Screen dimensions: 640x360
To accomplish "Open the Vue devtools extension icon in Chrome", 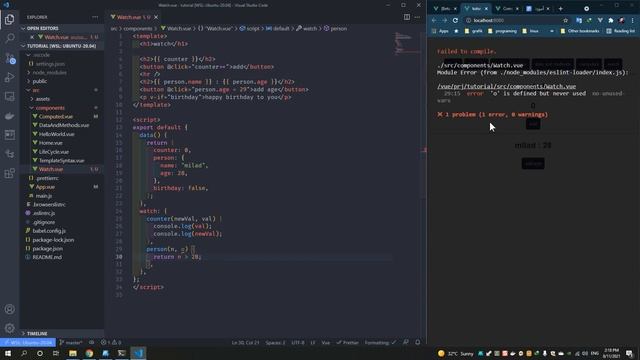I will point(600,20).
